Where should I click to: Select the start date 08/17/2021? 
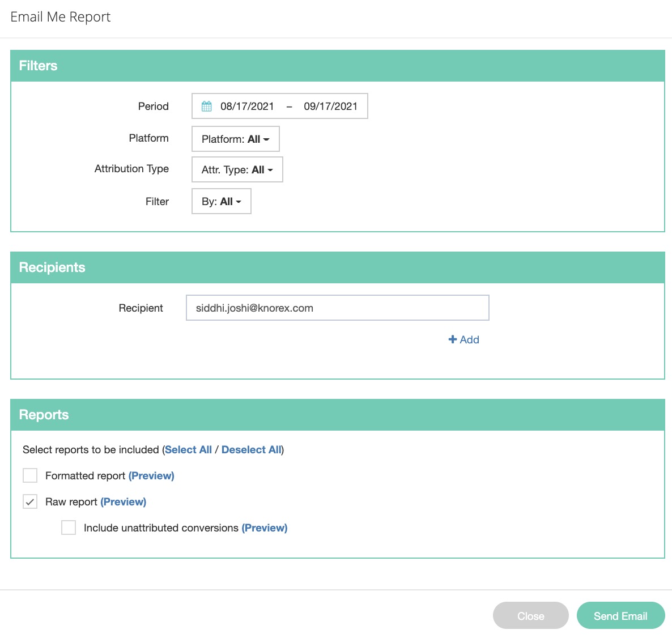(247, 107)
